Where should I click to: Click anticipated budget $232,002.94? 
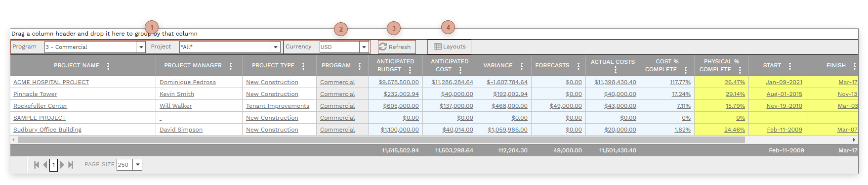[x=401, y=94]
